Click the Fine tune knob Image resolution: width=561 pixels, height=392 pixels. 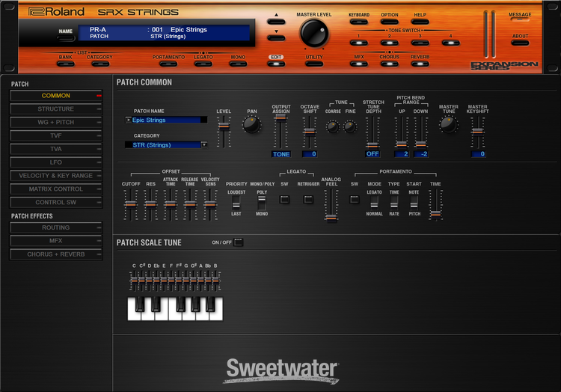(350, 126)
